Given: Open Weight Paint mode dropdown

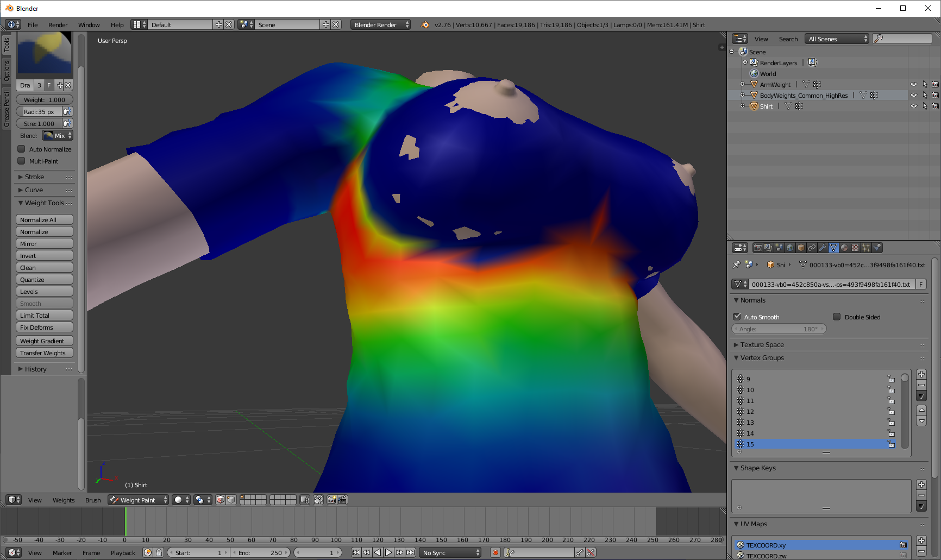Looking at the screenshot, I should coord(138,500).
